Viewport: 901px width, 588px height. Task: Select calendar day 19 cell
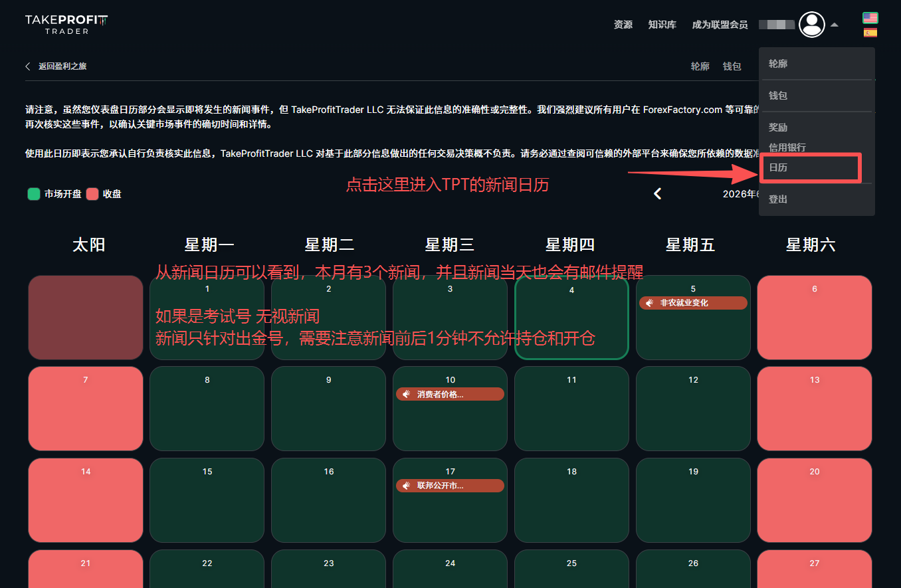(x=693, y=500)
